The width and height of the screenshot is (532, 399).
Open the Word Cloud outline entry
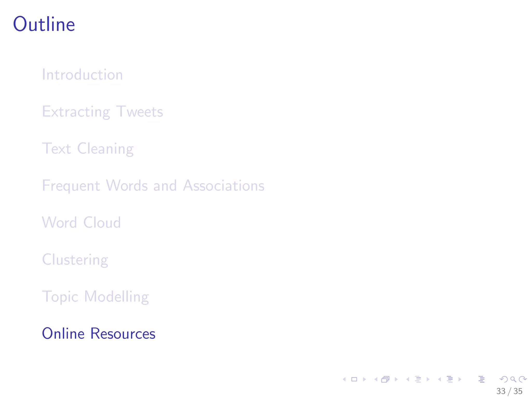click(81, 223)
